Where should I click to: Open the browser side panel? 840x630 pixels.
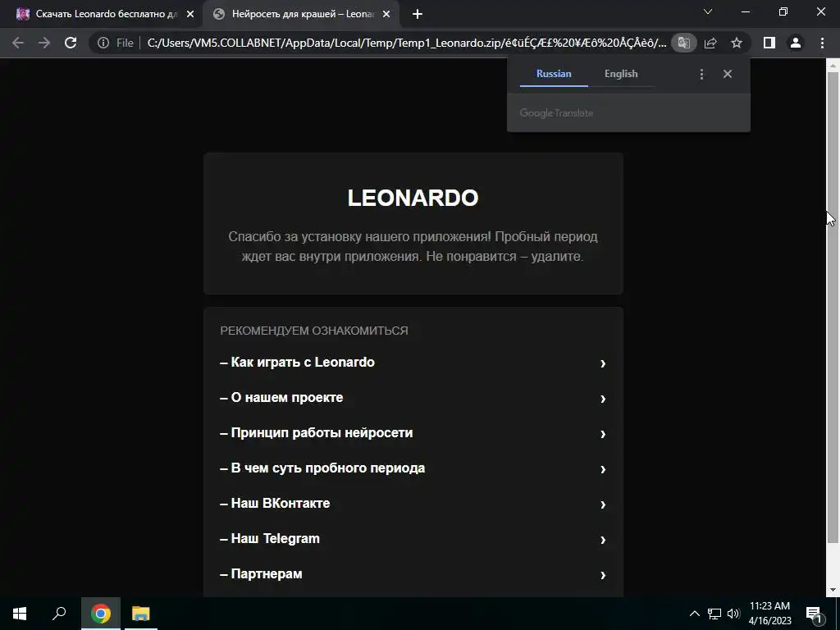point(769,43)
